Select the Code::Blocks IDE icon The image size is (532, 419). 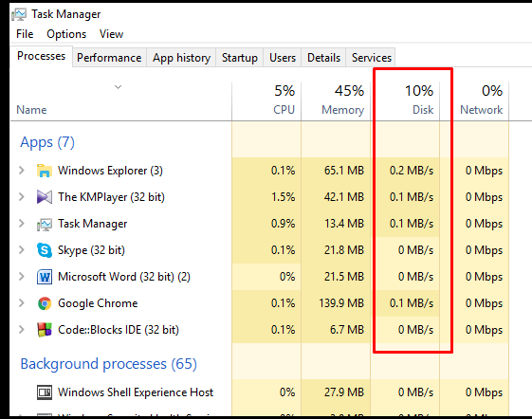pyautogui.click(x=45, y=330)
